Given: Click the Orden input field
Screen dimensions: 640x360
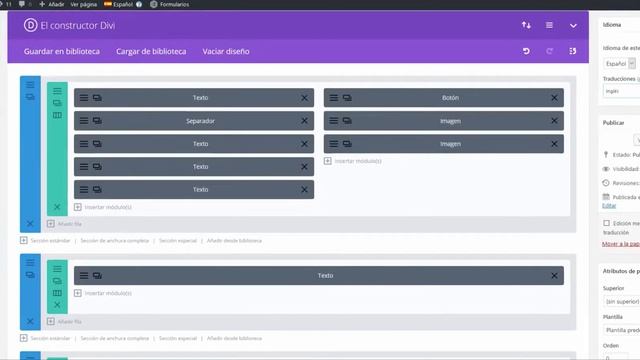Looking at the screenshot, I should [616, 356].
